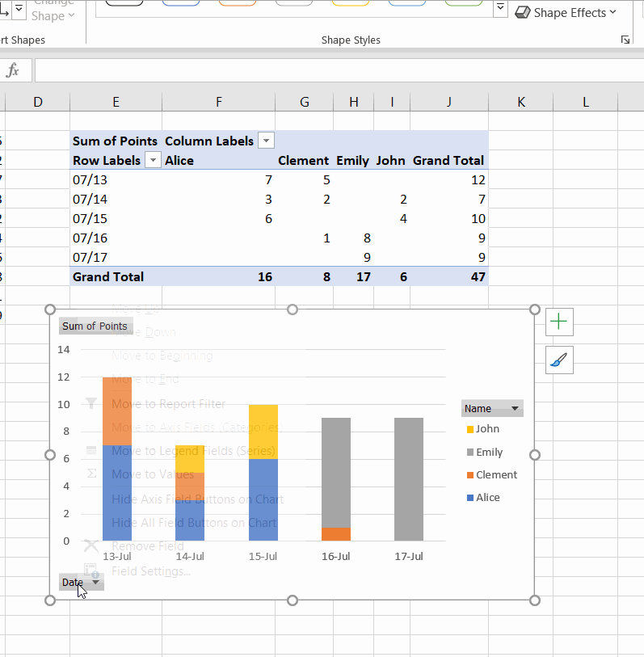The image size is (644, 657).
Task: Click the Clement legend entry
Action: 492,474
